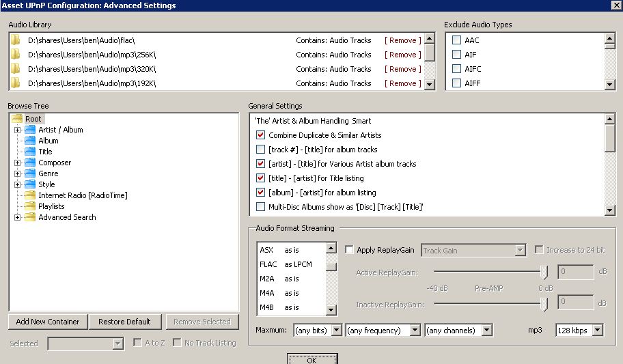The width and height of the screenshot is (623, 364).
Task: Click folder icon for mp3\256K path
Action: [16, 55]
